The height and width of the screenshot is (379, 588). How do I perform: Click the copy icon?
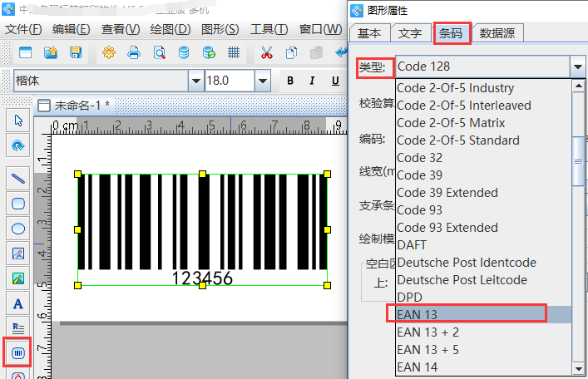pyautogui.click(x=291, y=52)
